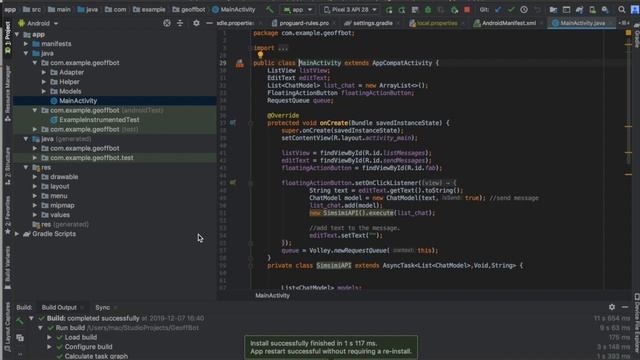Click the src breadcrumb in navigation bar

[32, 9]
